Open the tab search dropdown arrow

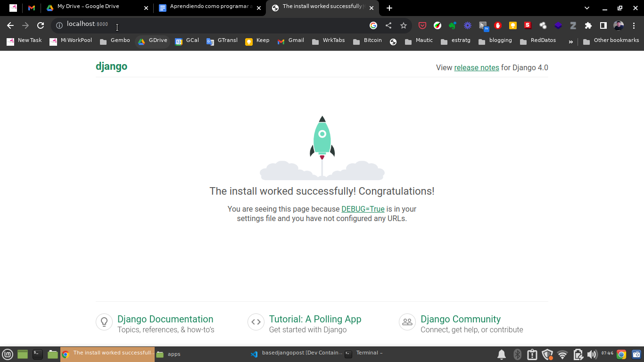(587, 8)
